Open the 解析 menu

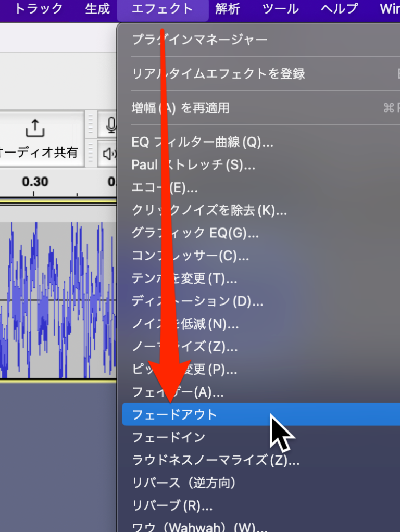(228, 9)
